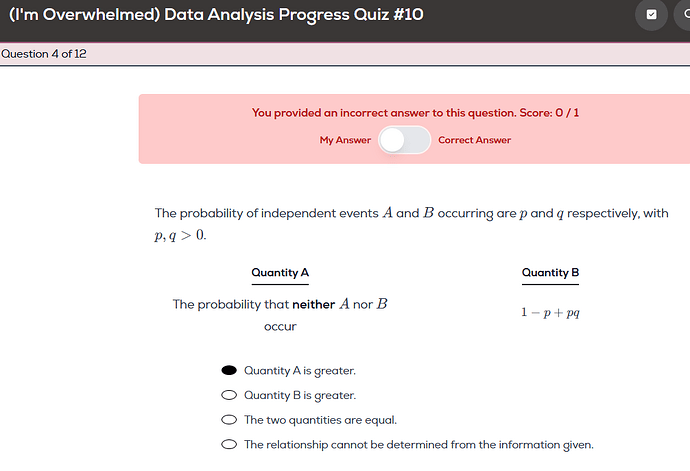Click the 'Correct Answer' label
Screen dimensions: 690x471
click(474, 140)
